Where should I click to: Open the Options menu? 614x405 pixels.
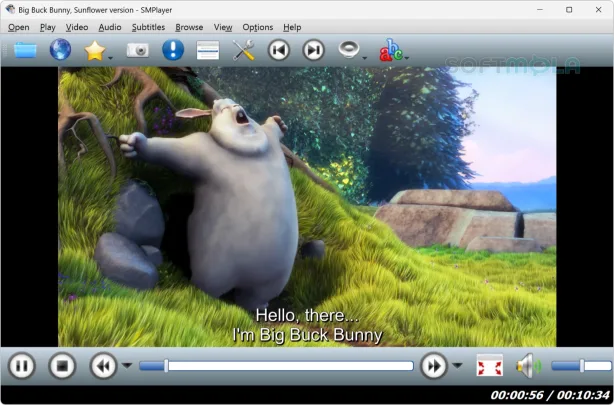point(258,27)
